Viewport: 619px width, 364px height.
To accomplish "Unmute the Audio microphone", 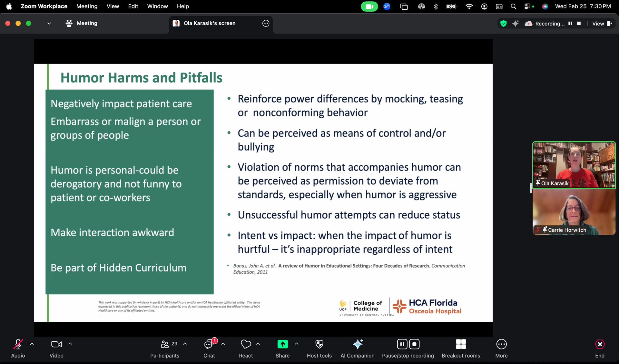I will 18,344.
